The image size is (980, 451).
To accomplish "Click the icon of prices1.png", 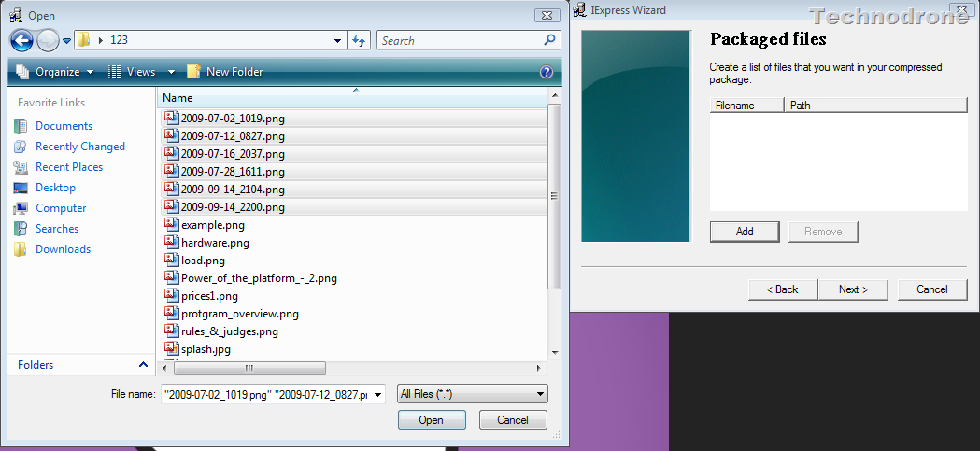I will tap(171, 295).
